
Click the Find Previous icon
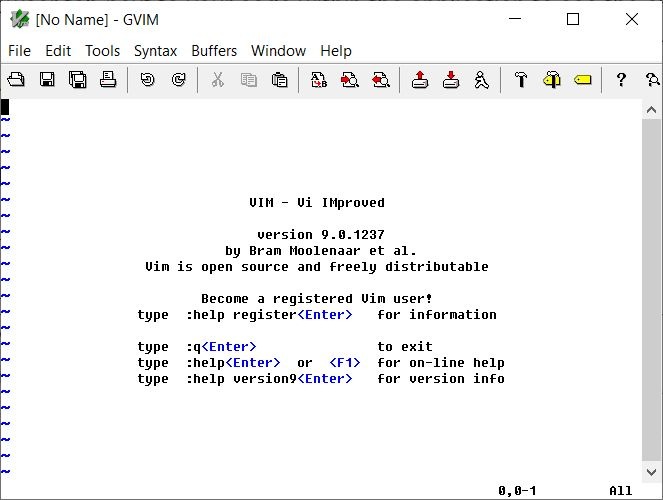(381, 79)
